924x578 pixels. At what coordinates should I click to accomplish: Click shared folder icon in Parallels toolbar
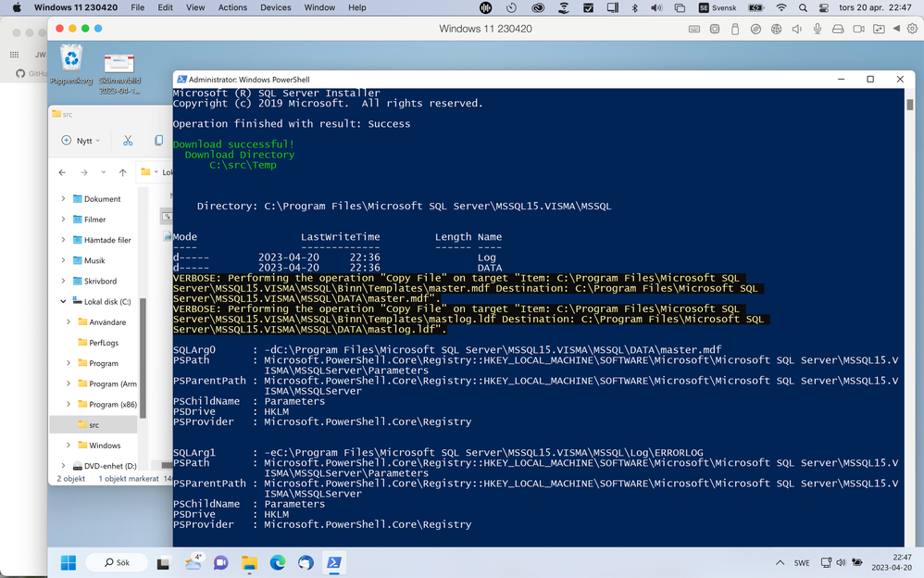(879, 29)
